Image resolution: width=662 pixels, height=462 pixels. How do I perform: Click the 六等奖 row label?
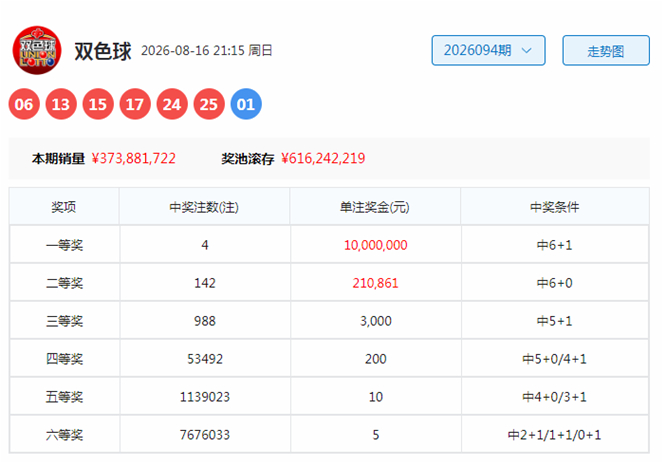(x=64, y=435)
